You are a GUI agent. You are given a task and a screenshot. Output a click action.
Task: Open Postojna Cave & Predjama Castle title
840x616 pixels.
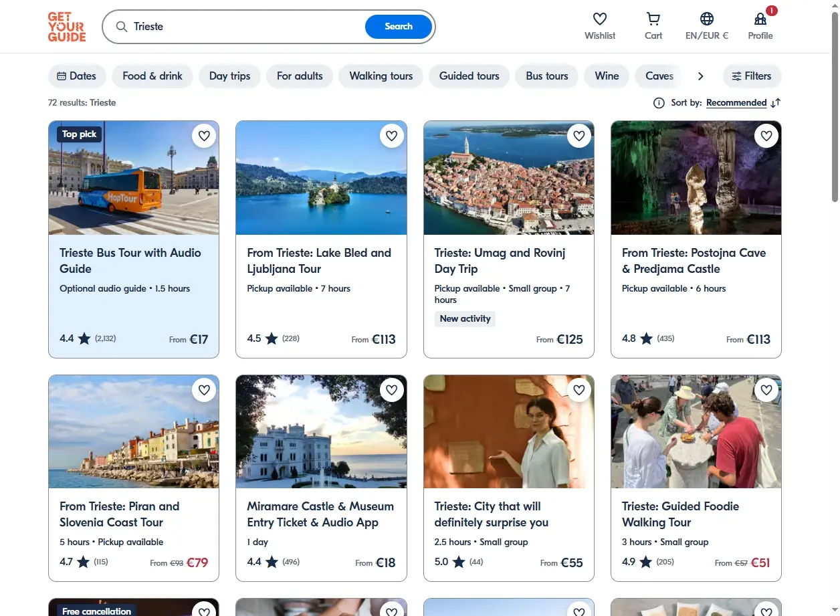click(694, 261)
